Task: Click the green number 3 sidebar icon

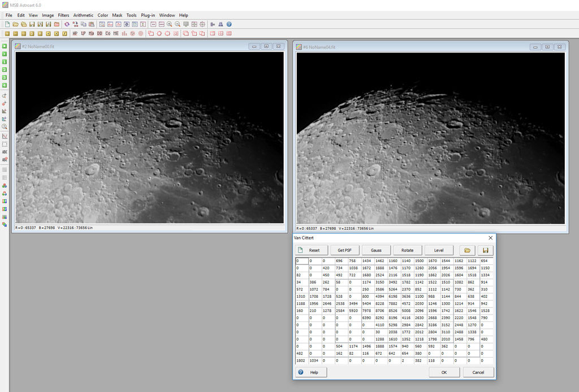Action: (x=5, y=78)
